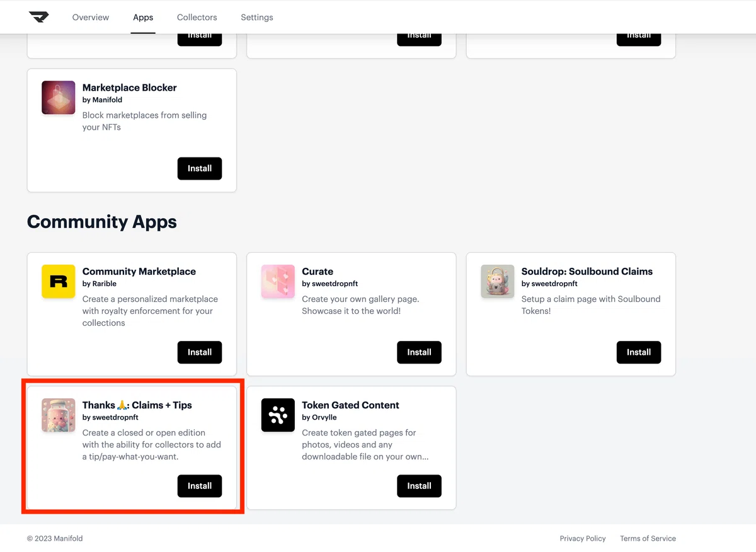
Task: Open the Privacy Policy link
Action: click(x=583, y=538)
